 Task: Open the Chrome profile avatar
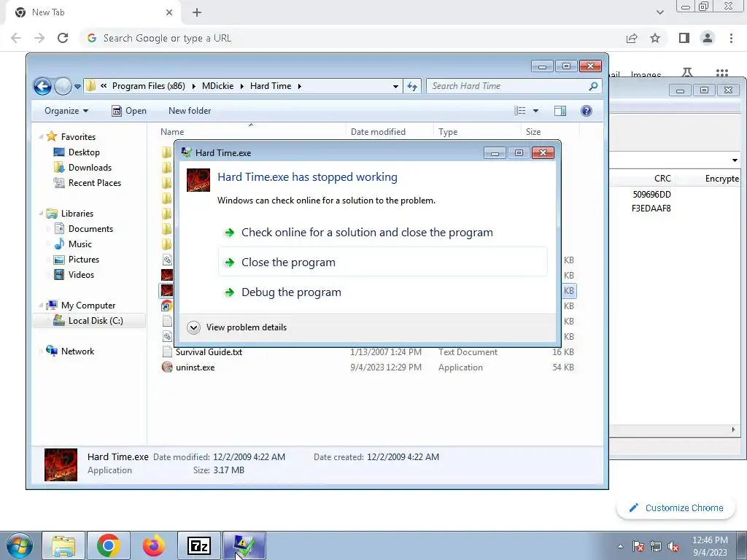(708, 38)
